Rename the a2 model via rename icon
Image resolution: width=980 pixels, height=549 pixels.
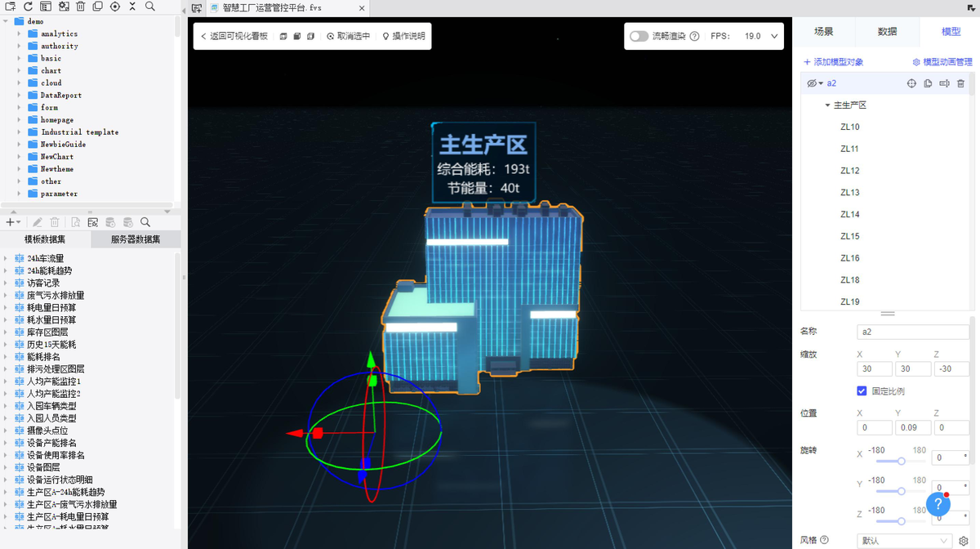click(x=944, y=83)
